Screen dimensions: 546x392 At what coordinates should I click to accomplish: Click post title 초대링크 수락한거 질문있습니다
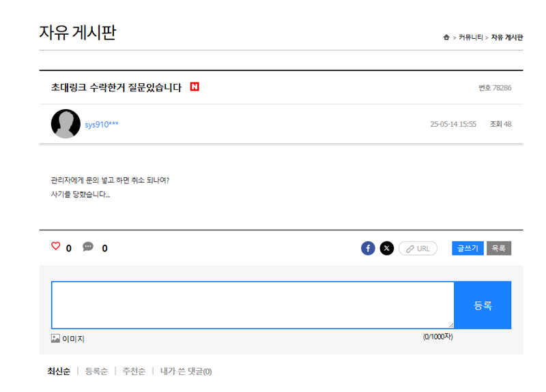(x=116, y=87)
